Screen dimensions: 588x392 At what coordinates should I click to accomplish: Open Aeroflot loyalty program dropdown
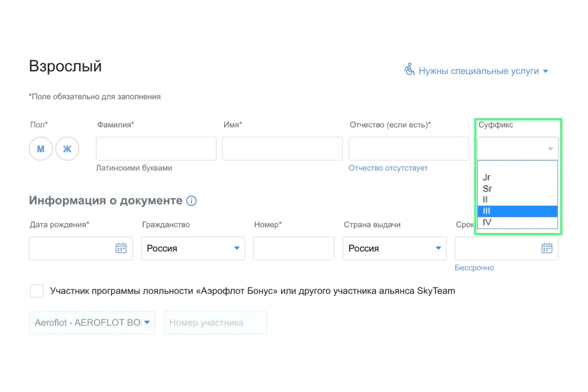pyautogui.click(x=92, y=322)
